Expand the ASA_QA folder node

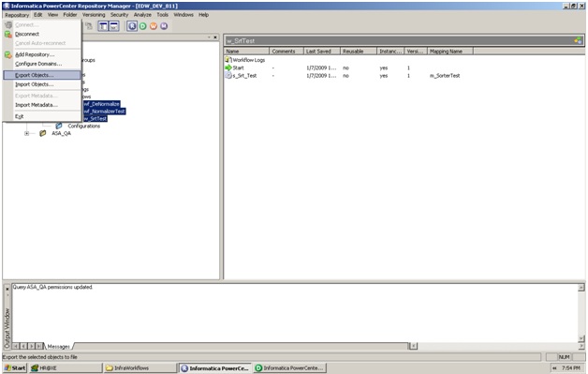click(x=26, y=133)
